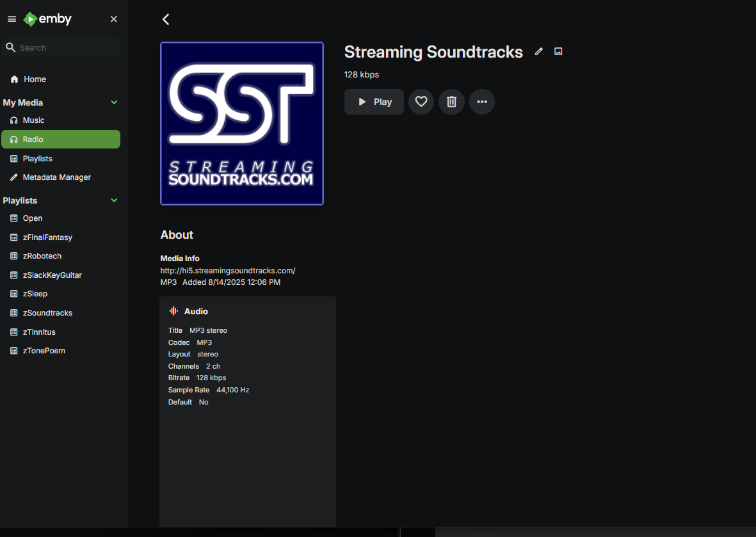Click the icon beside zSoundtracks
Image resolution: width=756 pixels, height=537 pixels.
(x=14, y=313)
